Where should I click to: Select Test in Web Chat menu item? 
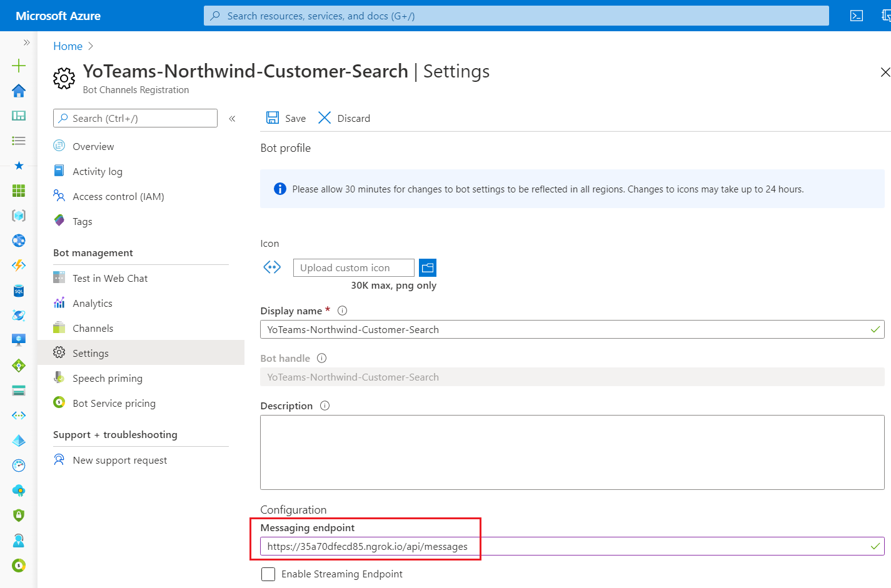pos(110,278)
